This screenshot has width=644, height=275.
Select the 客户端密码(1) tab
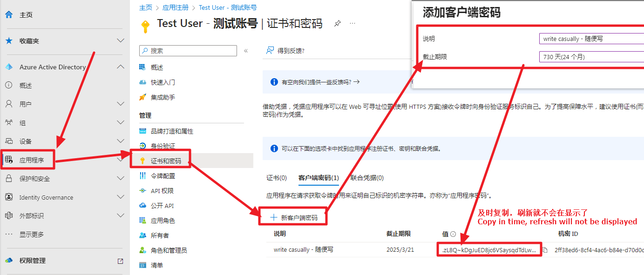[319, 178]
